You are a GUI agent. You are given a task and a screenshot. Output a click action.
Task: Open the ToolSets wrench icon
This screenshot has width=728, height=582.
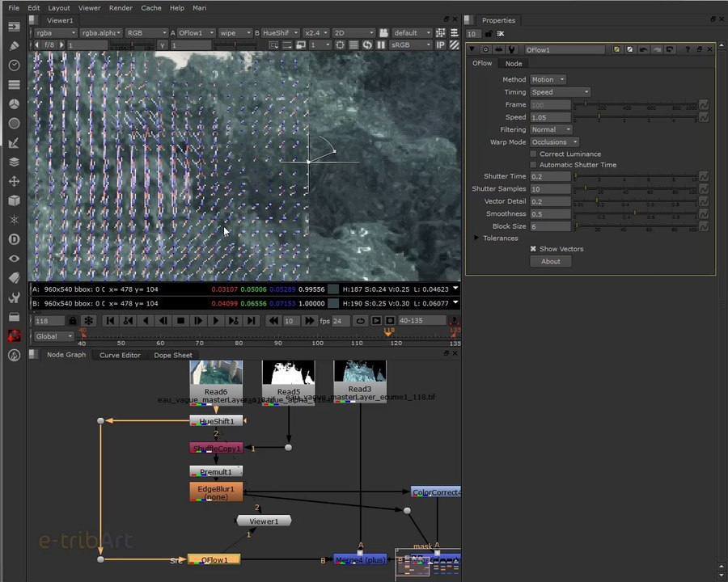(14, 297)
